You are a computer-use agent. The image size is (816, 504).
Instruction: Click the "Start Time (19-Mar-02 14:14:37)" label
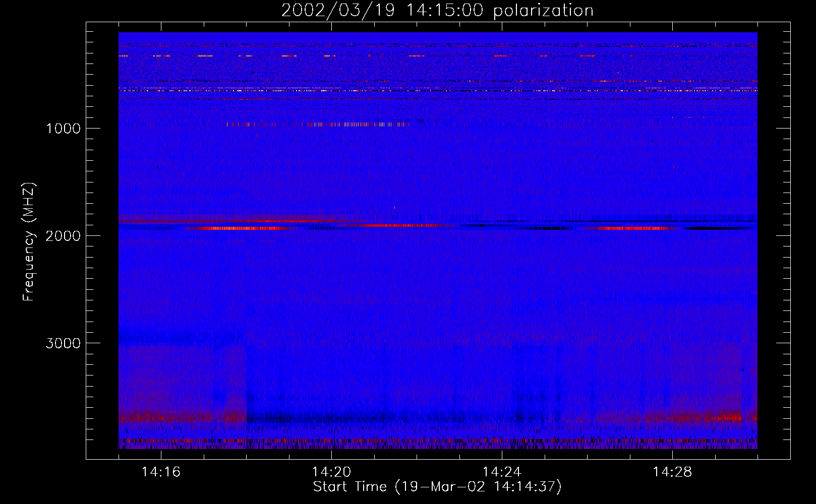pyautogui.click(x=437, y=487)
